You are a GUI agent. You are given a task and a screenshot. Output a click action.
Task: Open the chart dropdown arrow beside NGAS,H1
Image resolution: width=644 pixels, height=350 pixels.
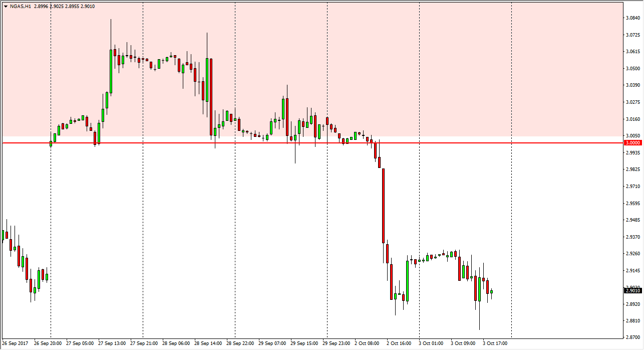(6, 7)
